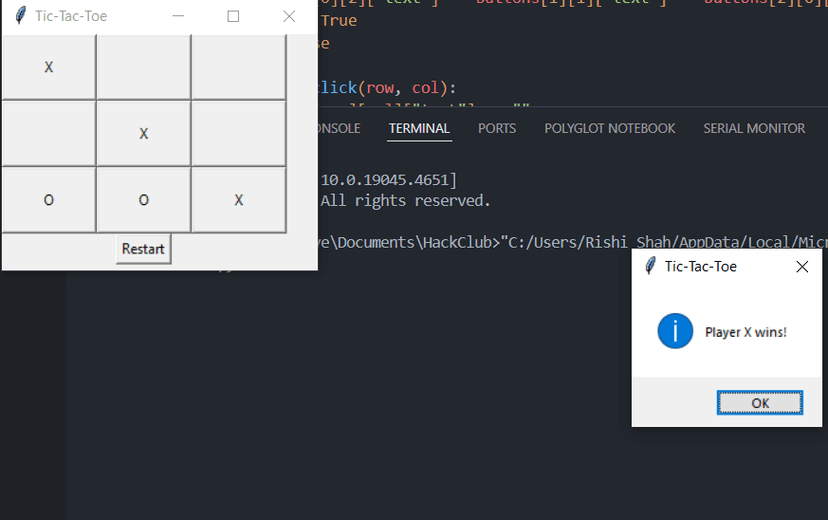
Task: Click the empty top-right cell
Action: [239, 67]
